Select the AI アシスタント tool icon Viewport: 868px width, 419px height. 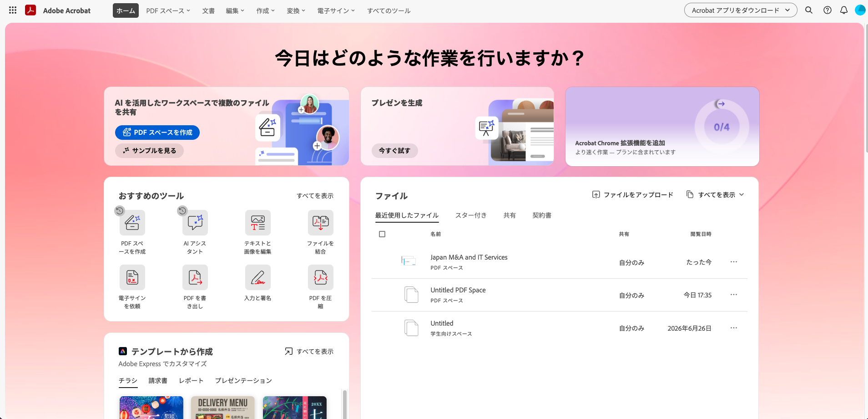(195, 223)
